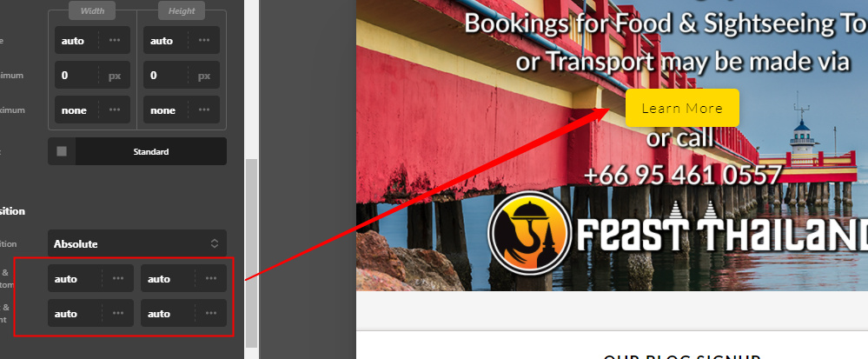Open unit dots for Right position value
Viewport: 868px width, 359px height.
[x=211, y=313]
